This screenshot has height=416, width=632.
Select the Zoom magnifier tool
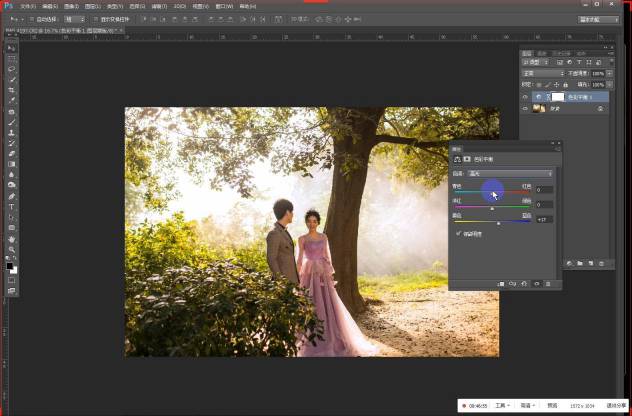[x=11, y=249]
